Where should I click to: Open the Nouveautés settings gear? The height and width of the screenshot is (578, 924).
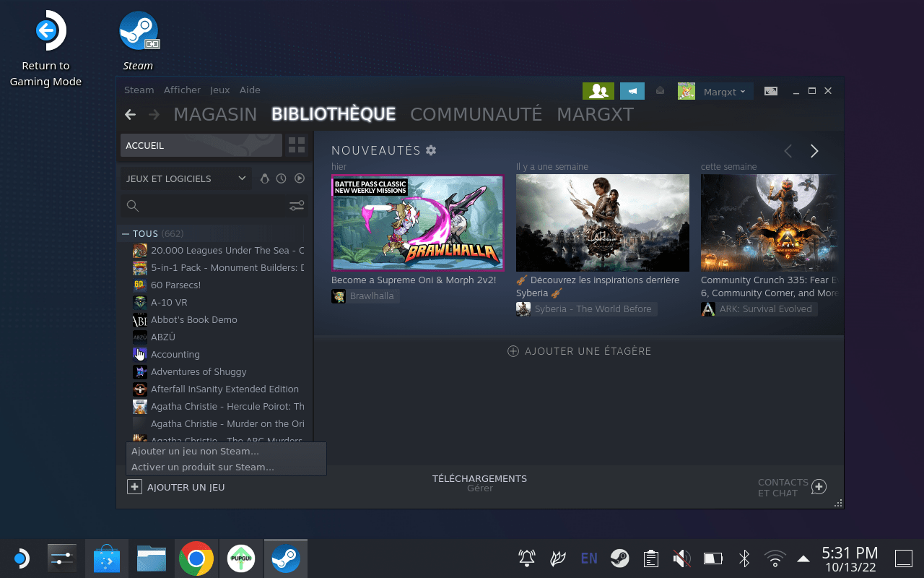tap(431, 150)
